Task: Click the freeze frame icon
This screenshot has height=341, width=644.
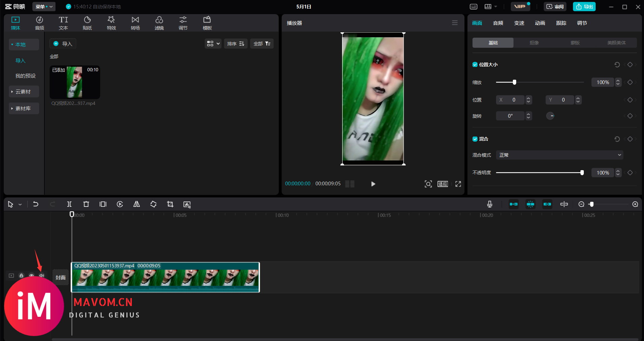Action: [103, 204]
